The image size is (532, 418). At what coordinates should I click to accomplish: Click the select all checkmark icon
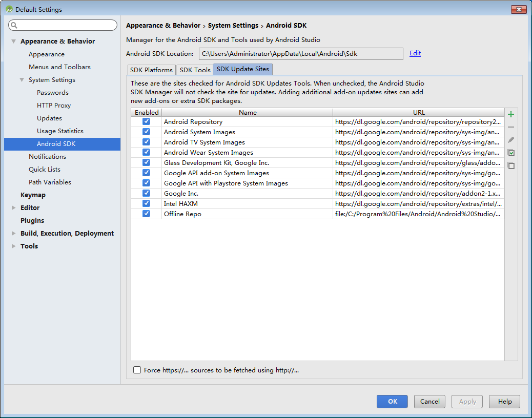point(511,153)
